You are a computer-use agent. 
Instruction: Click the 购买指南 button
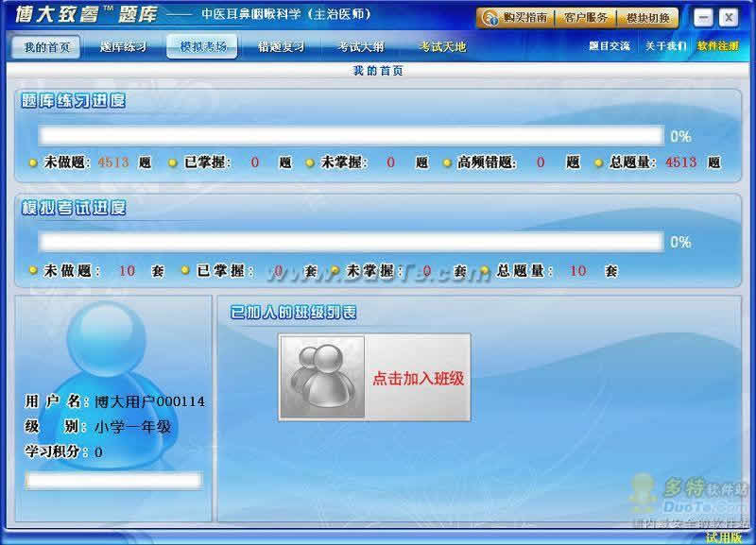[516, 18]
